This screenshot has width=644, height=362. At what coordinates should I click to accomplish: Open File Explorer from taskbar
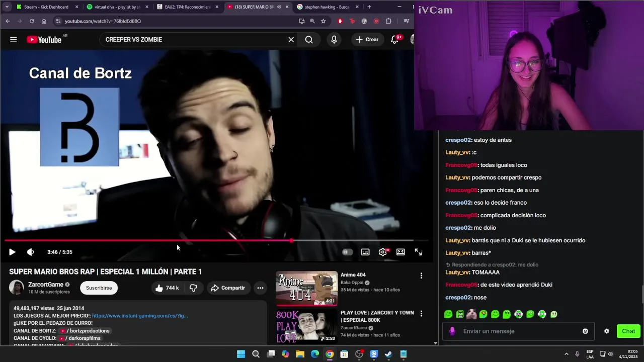point(300,354)
